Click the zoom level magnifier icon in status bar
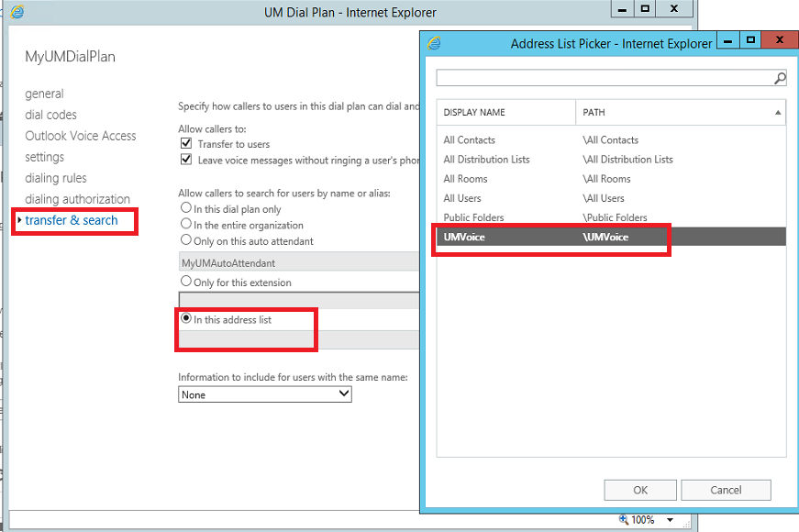This screenshot has width=799, height=532. pos(625,519)
